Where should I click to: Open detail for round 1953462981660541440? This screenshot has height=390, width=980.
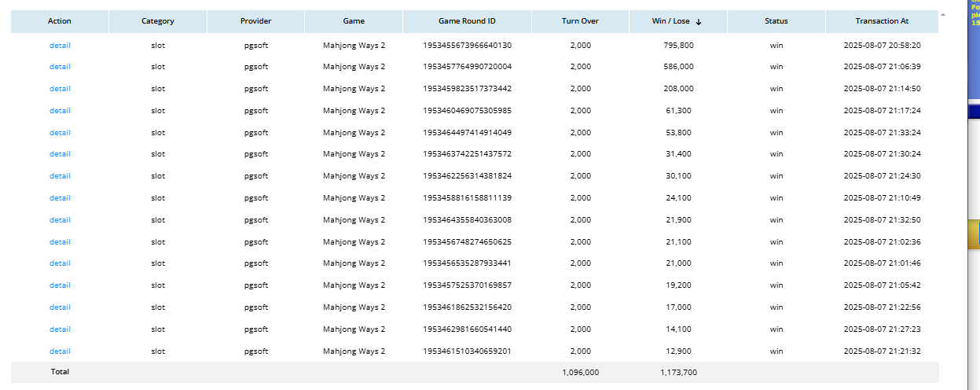click(x=60, y=329)
